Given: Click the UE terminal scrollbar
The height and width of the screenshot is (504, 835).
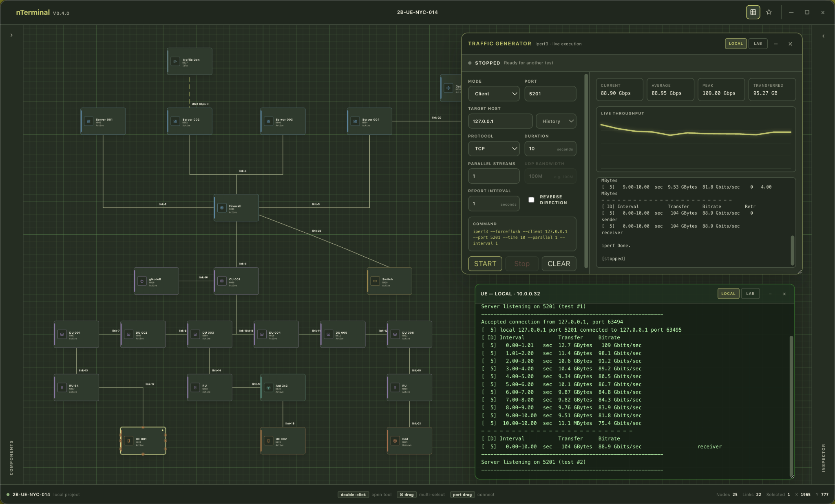Looking at the screenshot, I should (791, 405).
